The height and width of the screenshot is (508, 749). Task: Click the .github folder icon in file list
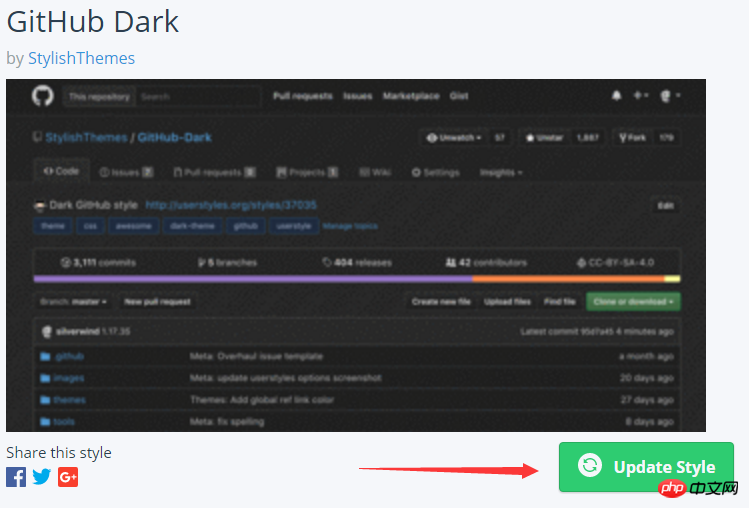click(45, 356)
